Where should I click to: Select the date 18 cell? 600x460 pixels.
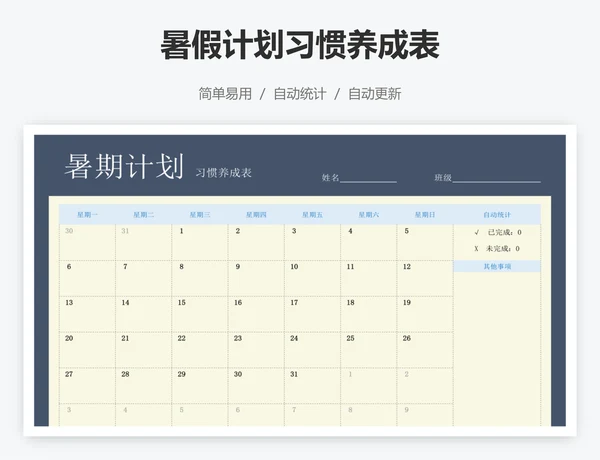[368, 314]
